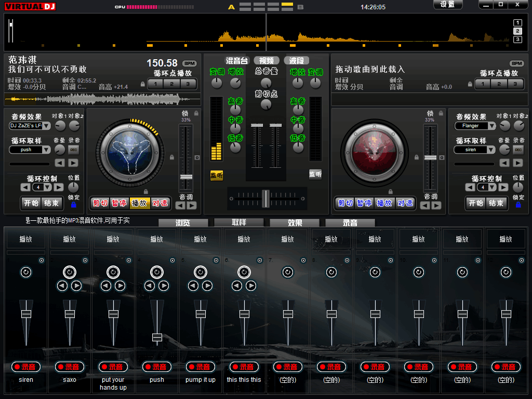Reset left deck pitch with the 0 button
The width and height of the screenshot is (532, 399).
point(197,157)
